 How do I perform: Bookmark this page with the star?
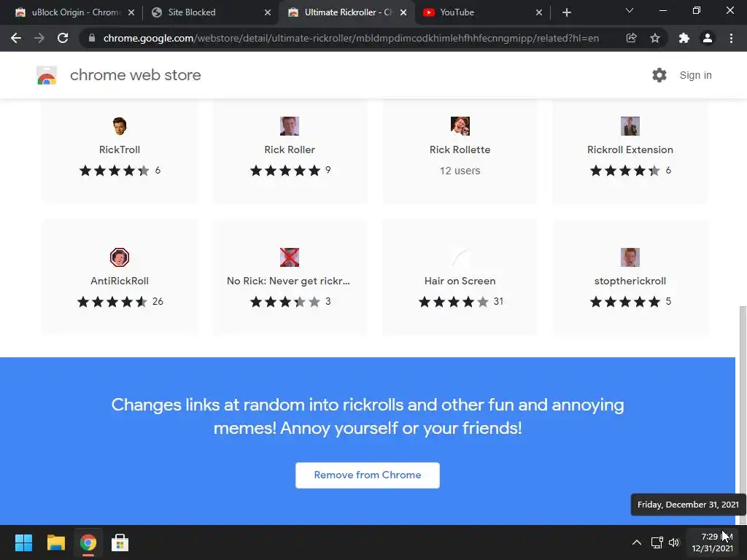pyautogui.click(x=655, y=38)
